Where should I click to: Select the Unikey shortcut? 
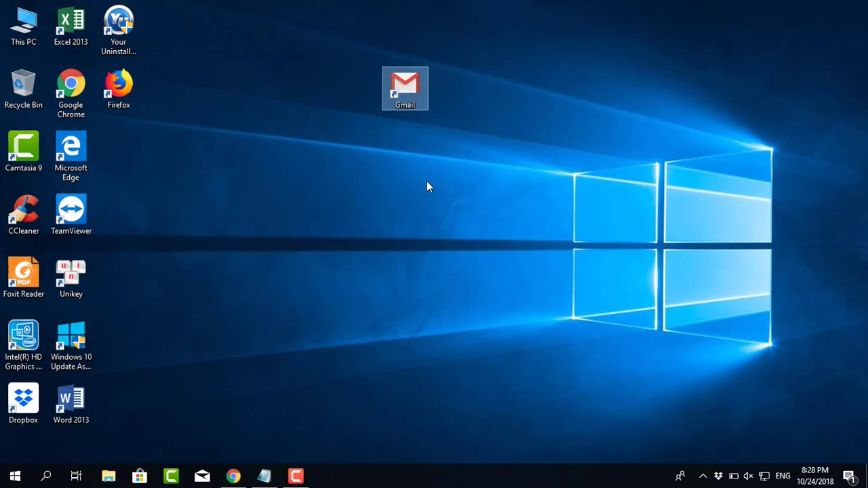pyautogui.click(x=71, y=279)
